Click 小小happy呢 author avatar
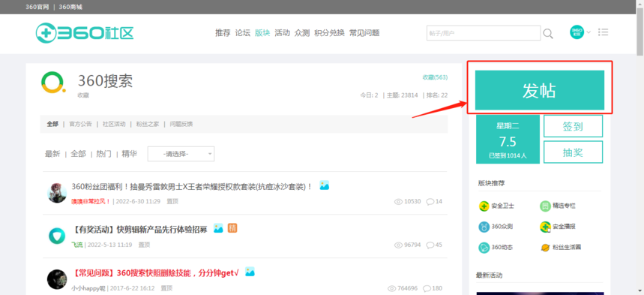This screenshot has width=644, height=295. click(x=57, y=279)
